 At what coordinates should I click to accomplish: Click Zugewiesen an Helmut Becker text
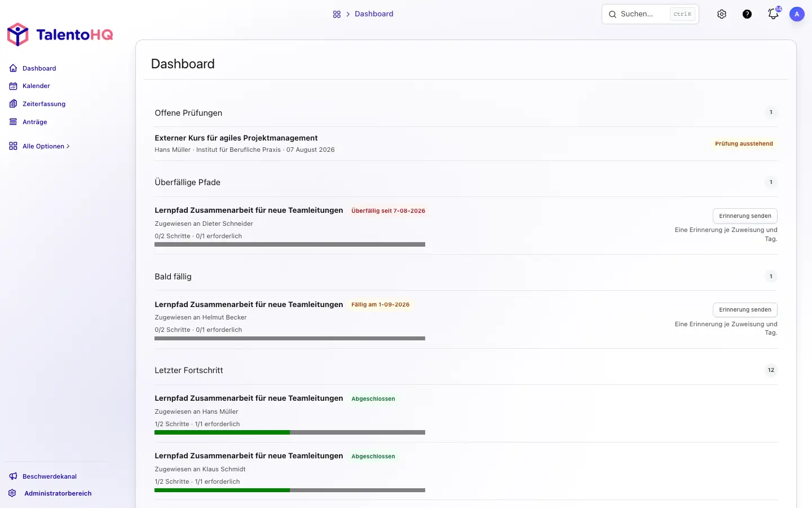tap(201, 317)
